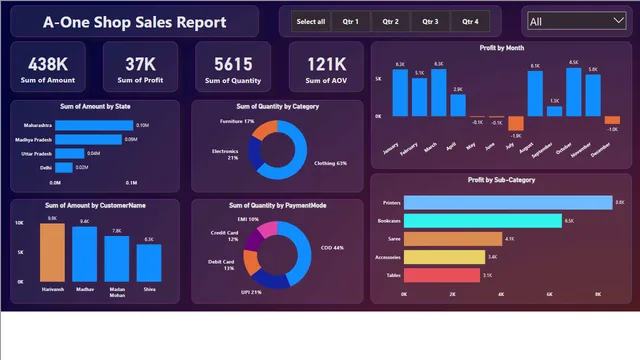Click the purple Credit Card 12% segment
The height and width of the screenshot is (360, 640).
click(253, 239)
